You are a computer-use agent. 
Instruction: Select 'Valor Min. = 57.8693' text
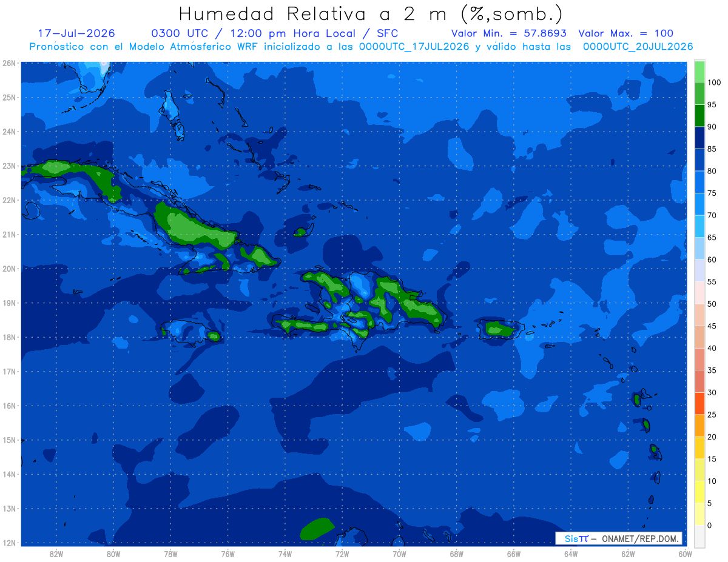509,33
